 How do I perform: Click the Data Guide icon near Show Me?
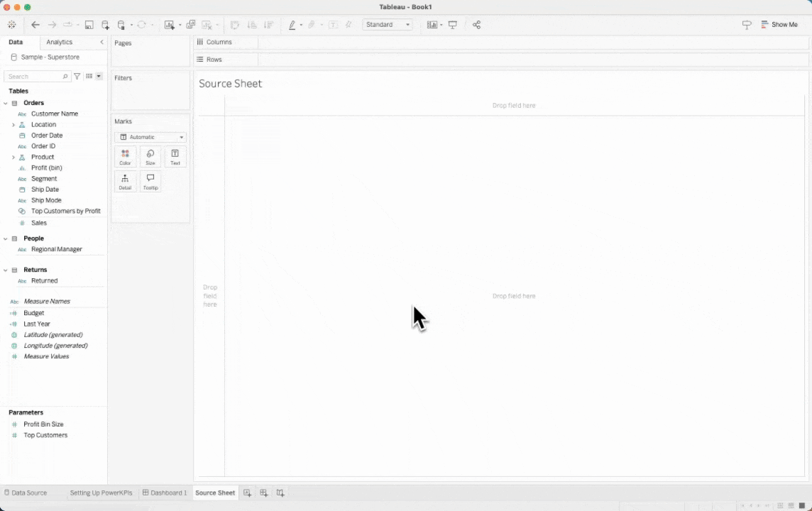pos(746,24)
